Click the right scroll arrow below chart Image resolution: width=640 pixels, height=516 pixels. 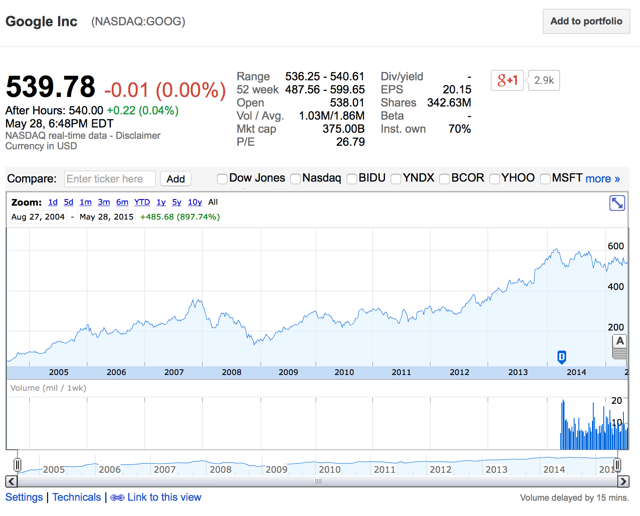(623, 481)
